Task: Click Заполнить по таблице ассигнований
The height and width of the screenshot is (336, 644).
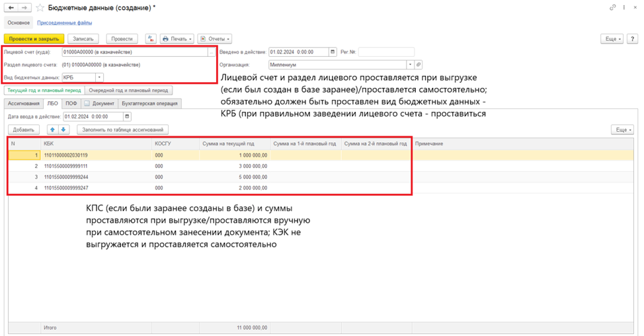Action: 123,130
